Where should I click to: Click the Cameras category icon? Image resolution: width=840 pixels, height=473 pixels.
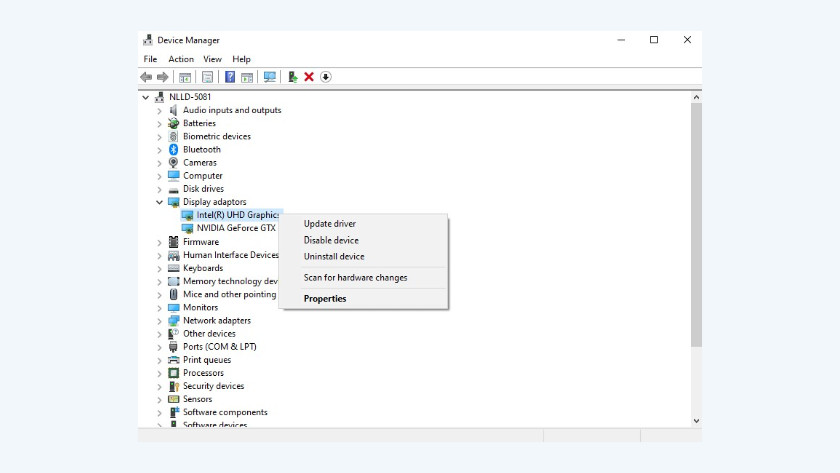[174, 162]
